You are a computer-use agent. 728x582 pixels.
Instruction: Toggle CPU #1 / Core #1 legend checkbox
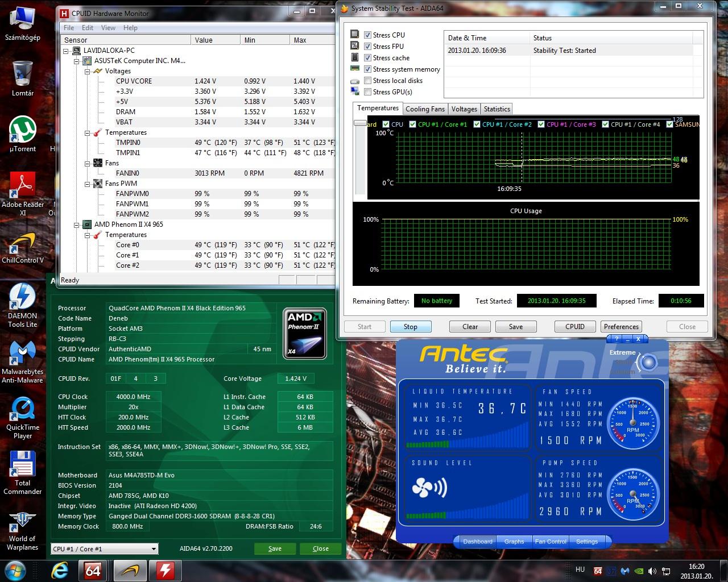click(413, 124)
